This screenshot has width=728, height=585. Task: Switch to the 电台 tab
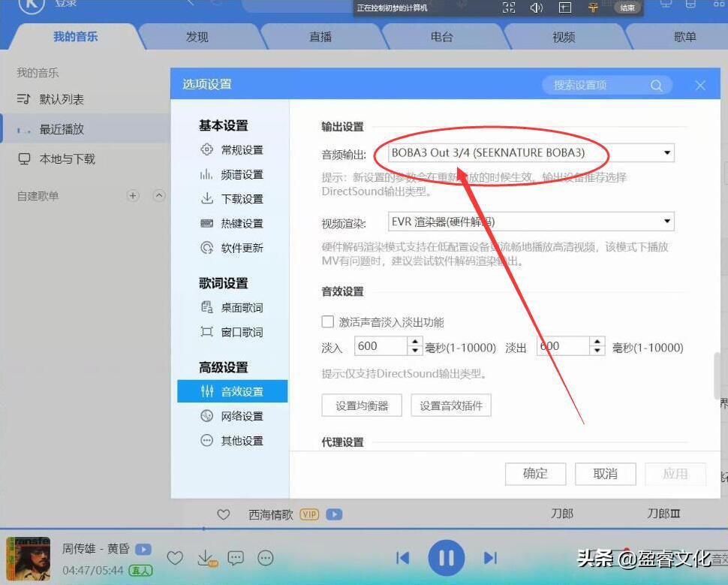tap(441, 37)
